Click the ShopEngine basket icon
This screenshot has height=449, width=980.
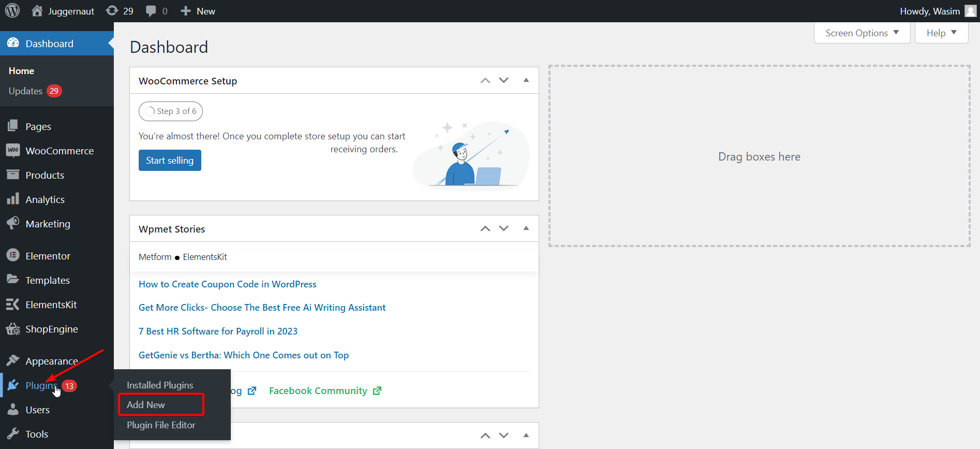click(13, 328)
